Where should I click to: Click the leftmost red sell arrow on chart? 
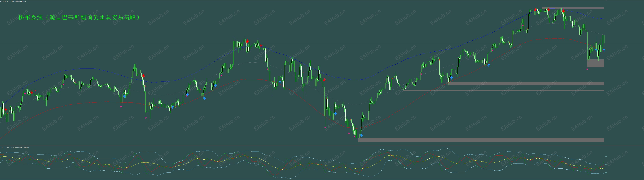6,109
